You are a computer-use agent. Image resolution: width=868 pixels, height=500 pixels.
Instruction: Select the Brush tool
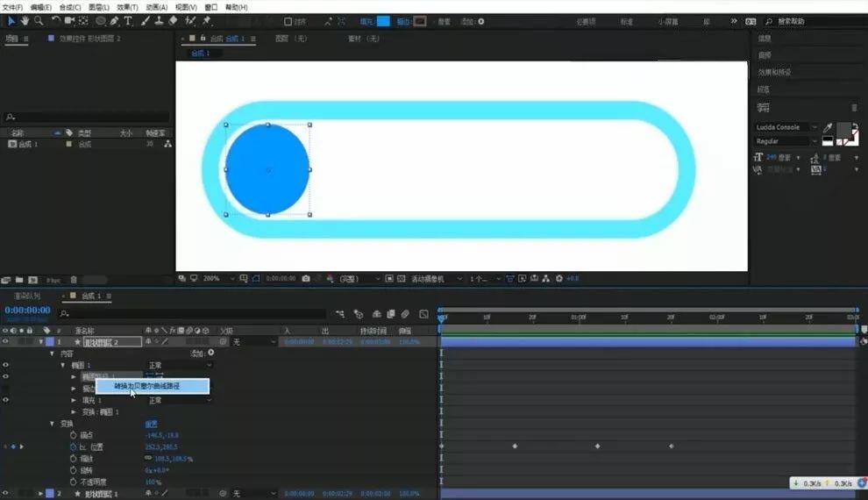coord(145,21)
